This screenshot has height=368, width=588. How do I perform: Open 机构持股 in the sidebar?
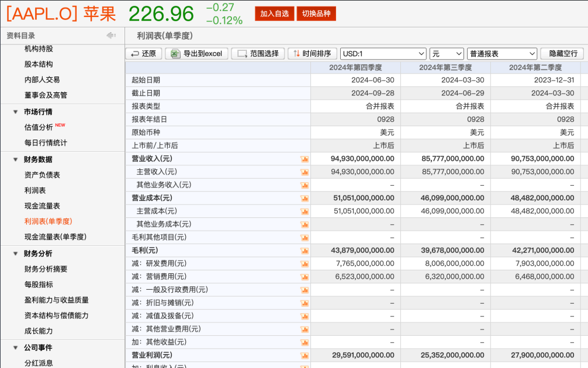tap(39, 48)
